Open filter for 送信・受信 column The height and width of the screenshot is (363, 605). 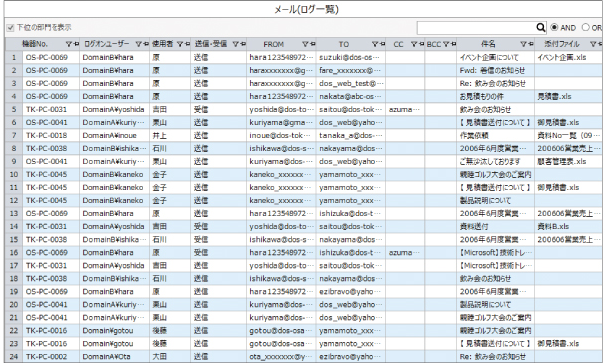(235, 44)
